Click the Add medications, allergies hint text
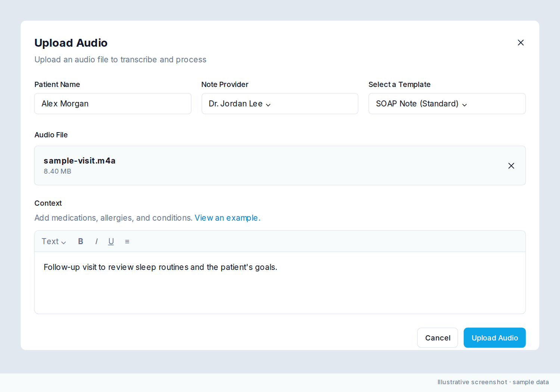560x392 pixels. pyautogui.click(x=113, y=218)
